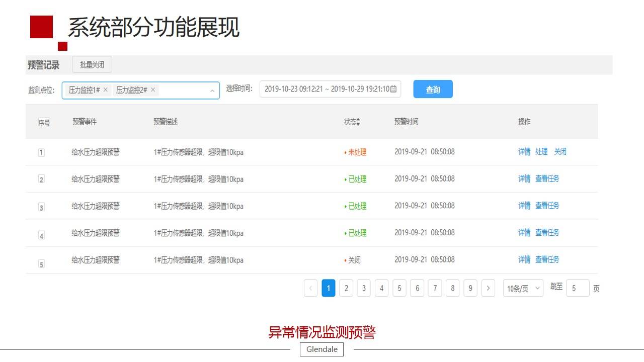Open the 10条/页 page size dropdown
Viewport: 644px width, 362px height.
pos(523,288)
